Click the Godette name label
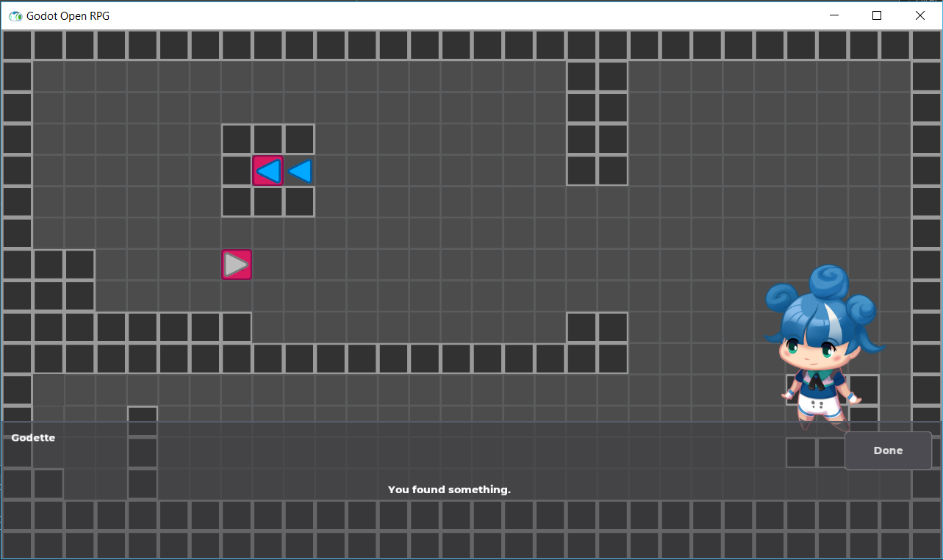This screenshot has width=943, height=560. (33, 437)
